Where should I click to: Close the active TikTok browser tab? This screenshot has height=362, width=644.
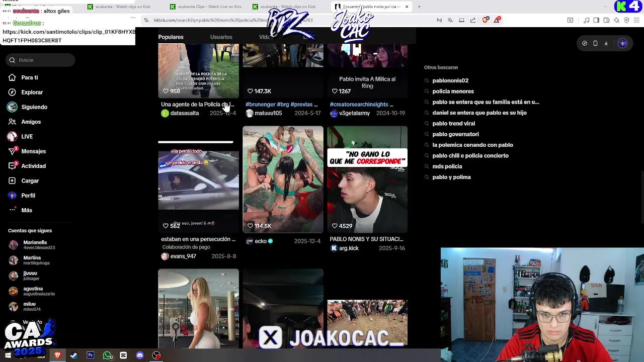pos(407,7)
